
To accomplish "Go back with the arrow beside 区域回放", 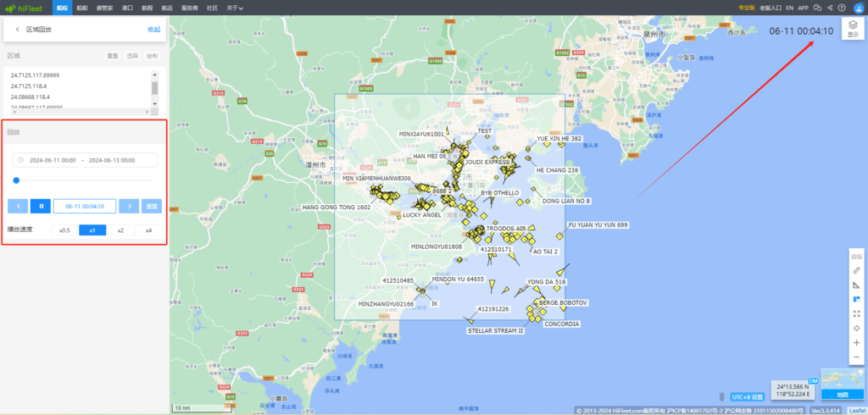I will pyautogui.click(x=17, y=30).
